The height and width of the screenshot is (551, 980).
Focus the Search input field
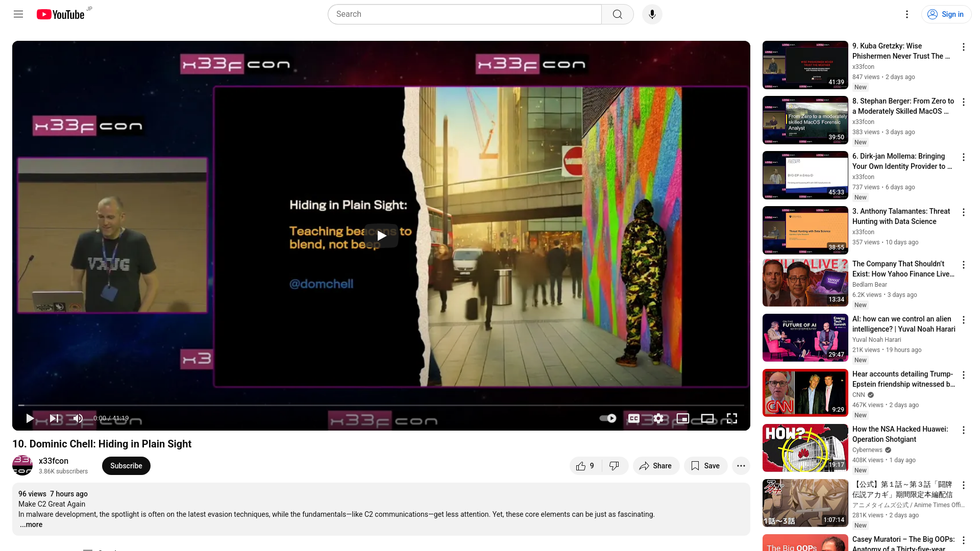pyautogui.click(x=464, y=14)
